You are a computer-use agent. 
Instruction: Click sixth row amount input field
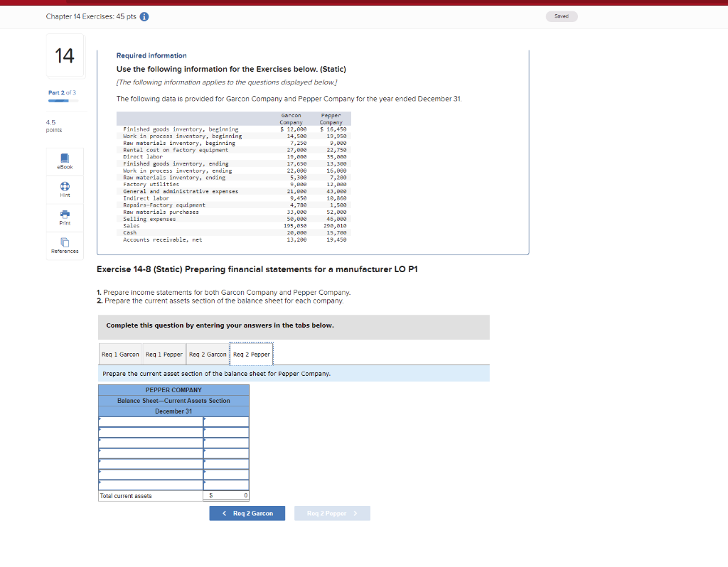226,475
